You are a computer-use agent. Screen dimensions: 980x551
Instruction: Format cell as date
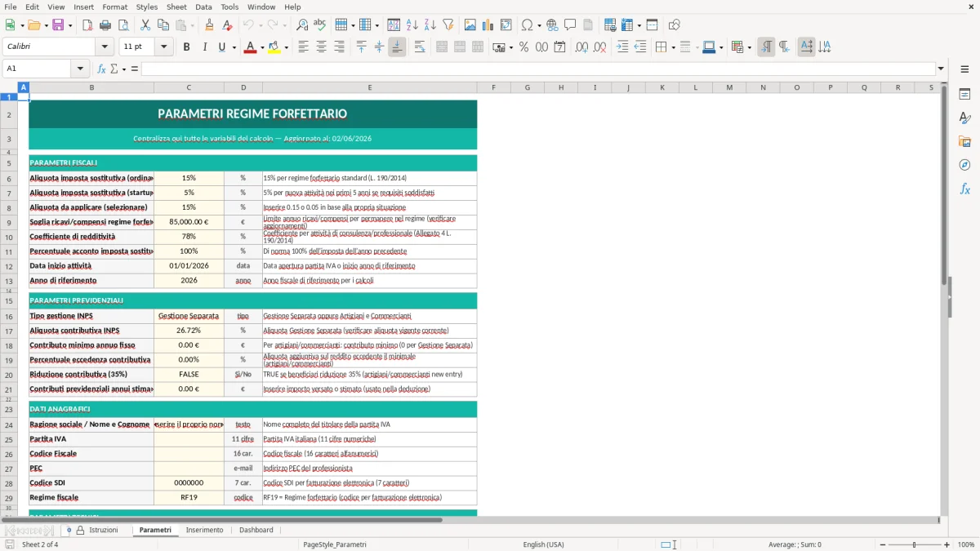(559, 47)
